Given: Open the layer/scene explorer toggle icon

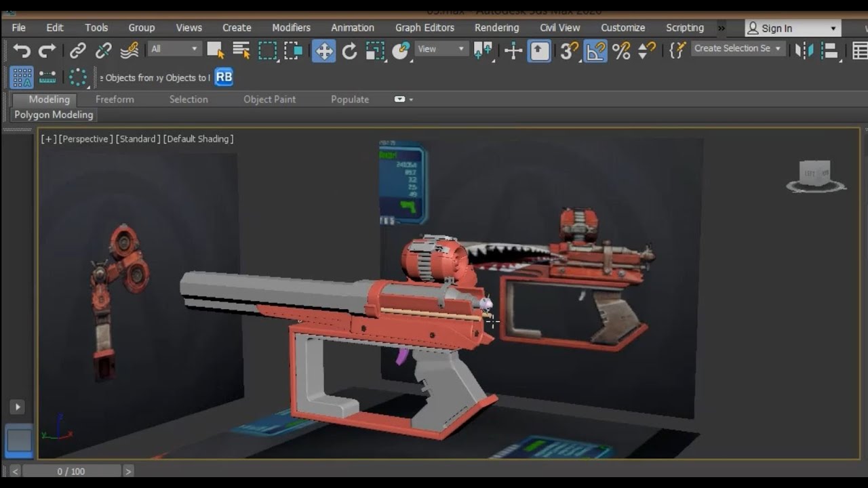Looking at the screenshot, I should [859, 50].
